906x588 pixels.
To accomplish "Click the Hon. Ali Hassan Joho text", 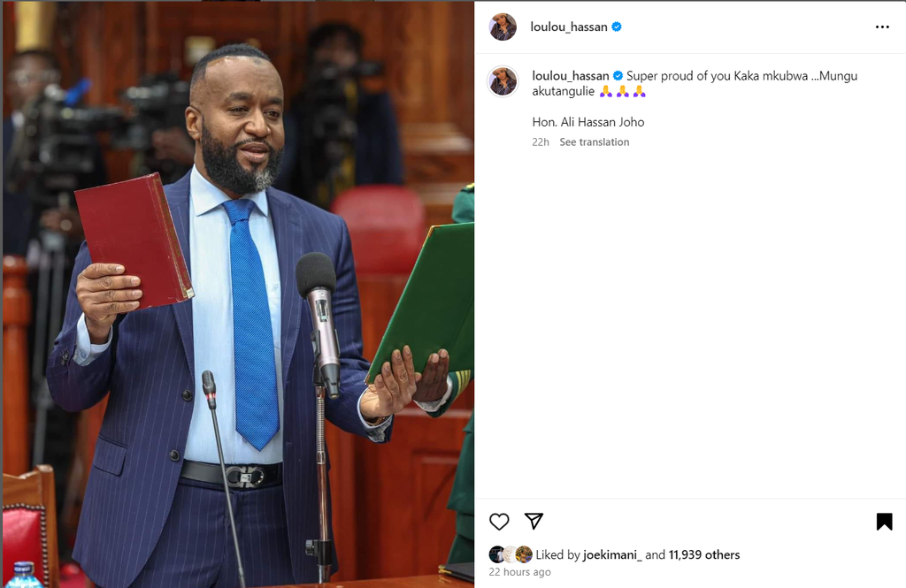I will click(x=588, y=122).
